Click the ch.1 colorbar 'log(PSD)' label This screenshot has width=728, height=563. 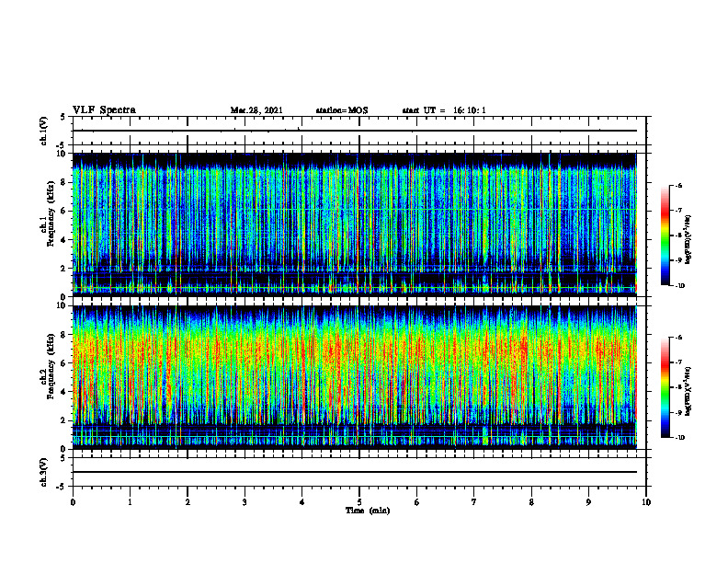[x=688, y=239]
